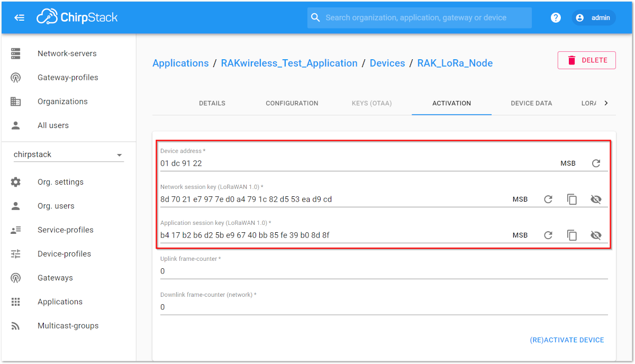Switch to the CONFIGURATION tab
Viewport: 635px width, 364px height.
292,103
